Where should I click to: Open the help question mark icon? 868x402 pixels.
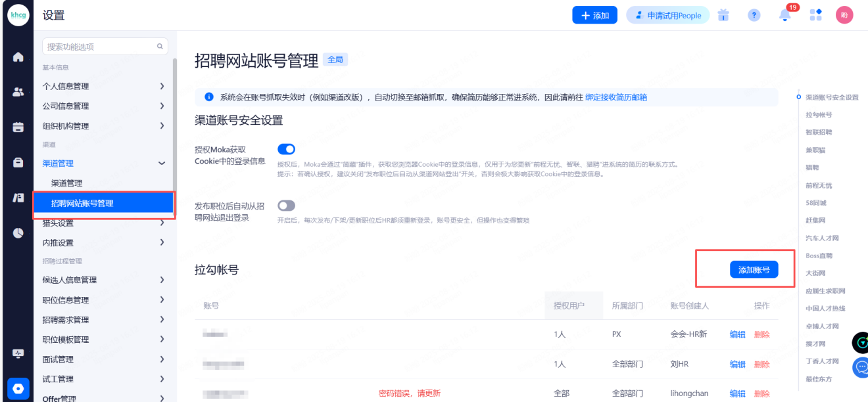754,15
